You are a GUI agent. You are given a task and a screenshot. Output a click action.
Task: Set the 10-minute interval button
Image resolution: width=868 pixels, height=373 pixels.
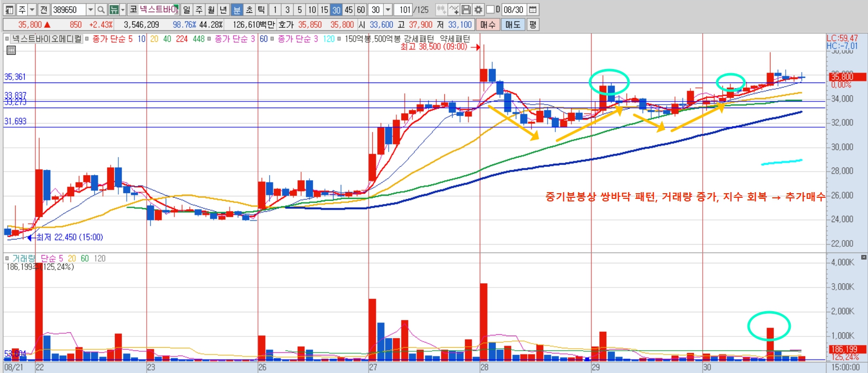[x=312, y=10]
